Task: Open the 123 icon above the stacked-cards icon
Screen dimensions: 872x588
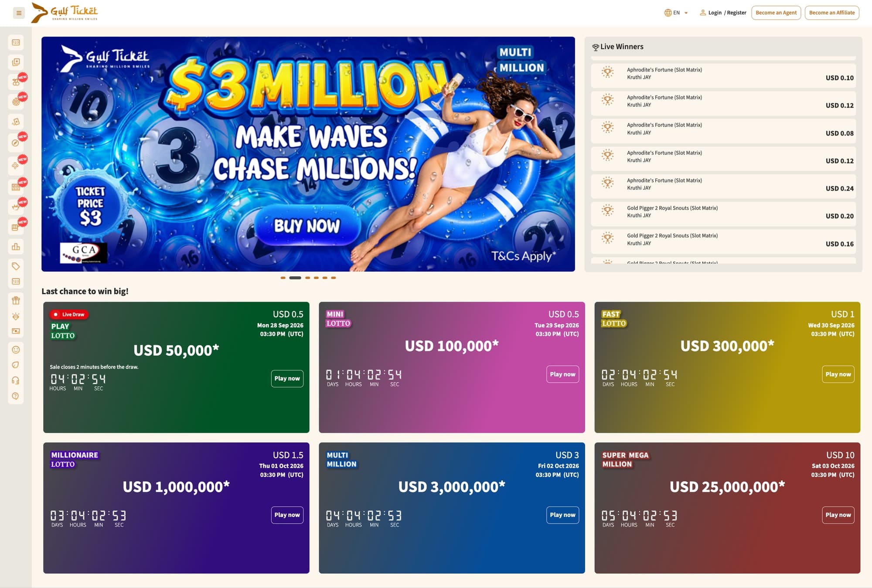Action: [x=16, y=42]
